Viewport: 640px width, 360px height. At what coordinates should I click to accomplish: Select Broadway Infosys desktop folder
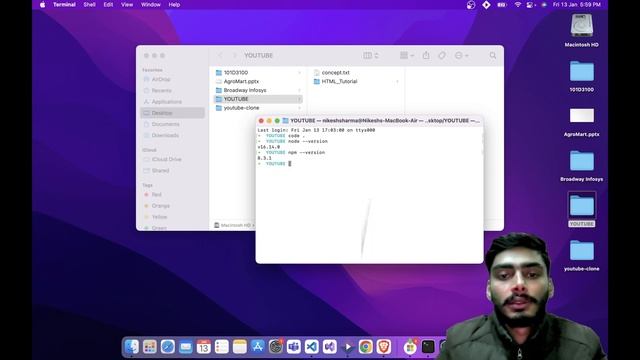[x=582, y=161]
